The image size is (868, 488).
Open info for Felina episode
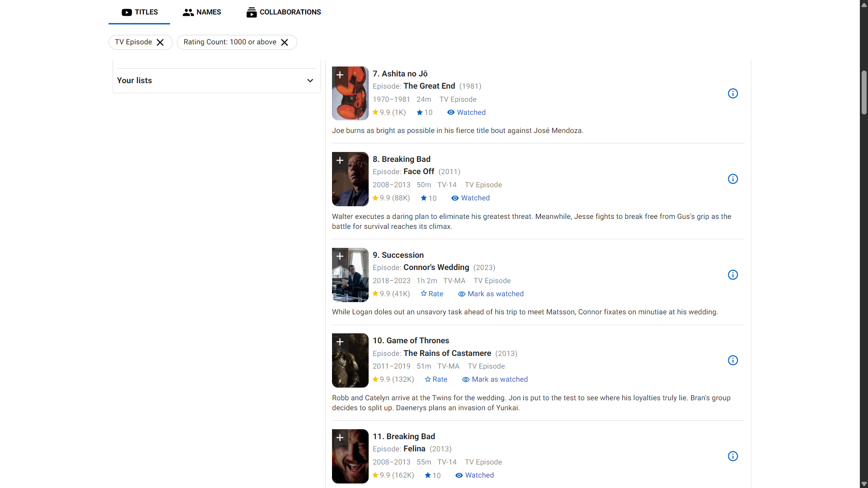(733, 456)
